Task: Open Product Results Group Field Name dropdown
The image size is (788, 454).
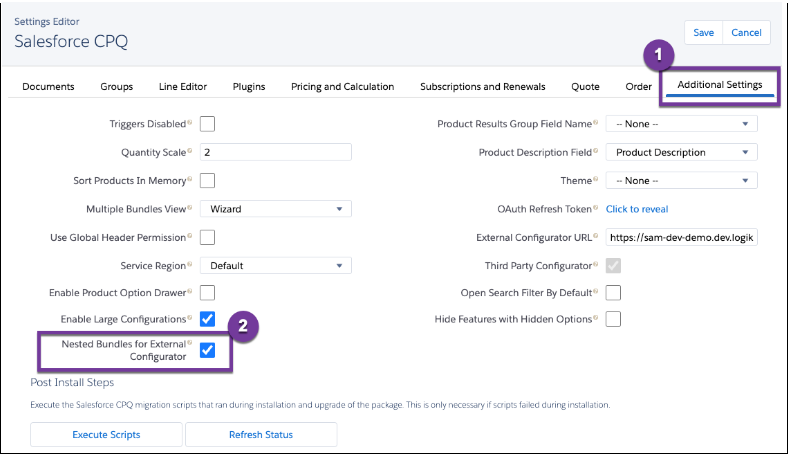Action: (681, 124)
